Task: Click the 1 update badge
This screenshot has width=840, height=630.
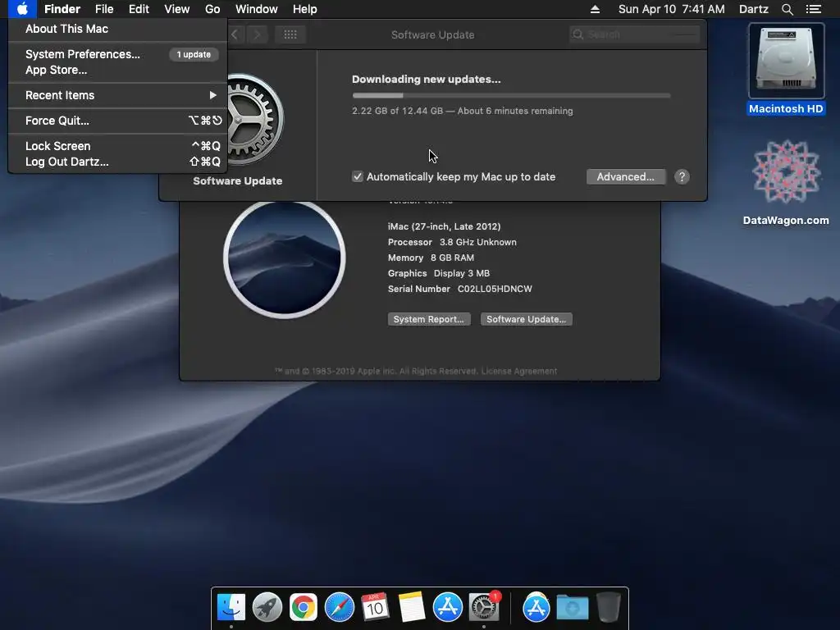Action: click(x=194, y=54)
